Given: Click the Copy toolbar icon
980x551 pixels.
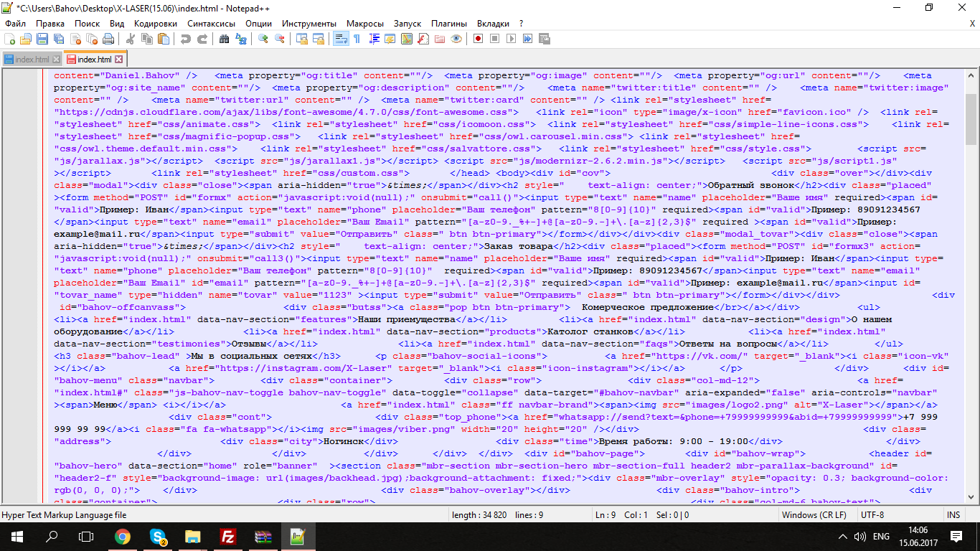Looking at the screenshot, I should (147, 39).
